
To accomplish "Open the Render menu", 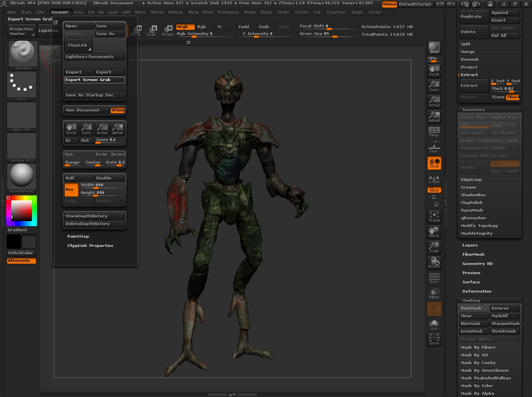I will [250, 12].
